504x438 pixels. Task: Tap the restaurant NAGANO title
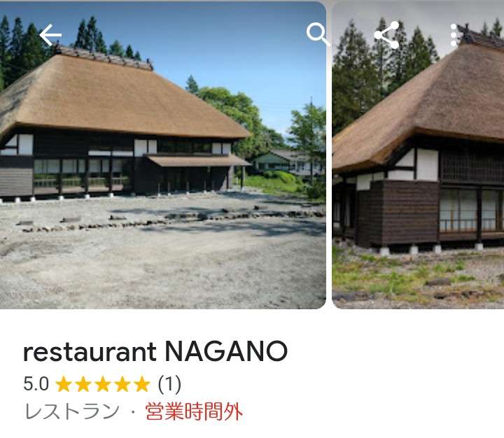click(155, 351)
